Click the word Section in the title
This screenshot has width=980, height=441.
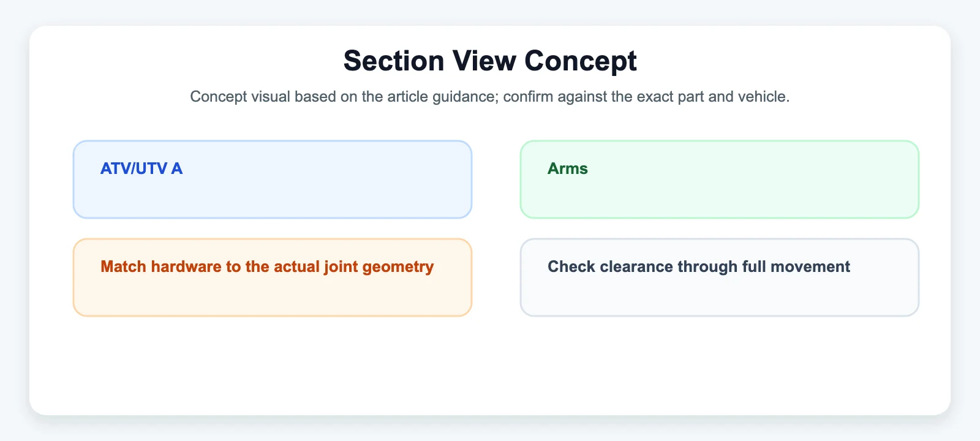(394, 61)
